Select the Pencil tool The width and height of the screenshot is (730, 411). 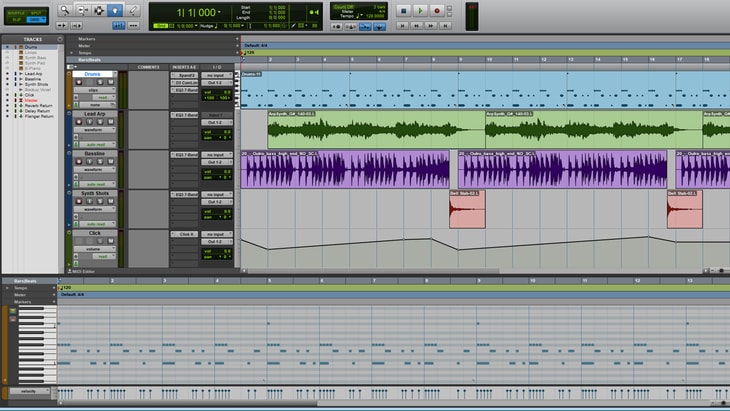(x=132, y=10)
